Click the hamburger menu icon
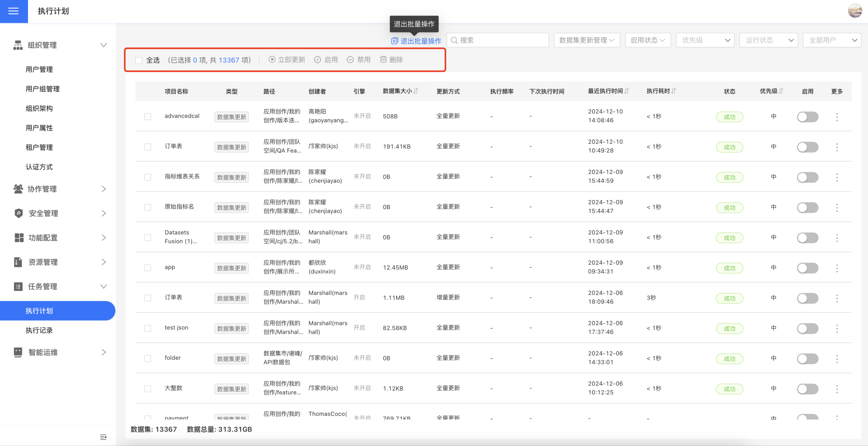The width and height of the screenshot is (868, 446). pyautogui.click(x=14, y=11)
